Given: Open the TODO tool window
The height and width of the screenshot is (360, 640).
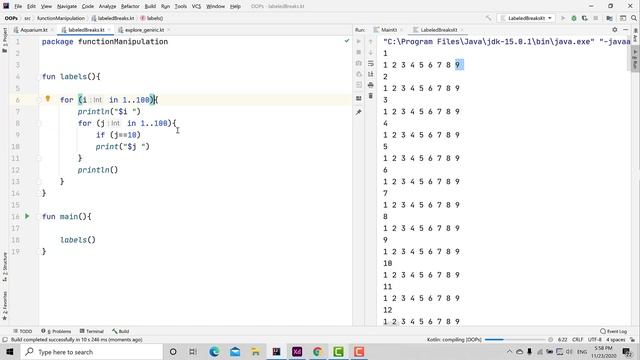Looking at the screenshot, I should [x=23, y=331].
